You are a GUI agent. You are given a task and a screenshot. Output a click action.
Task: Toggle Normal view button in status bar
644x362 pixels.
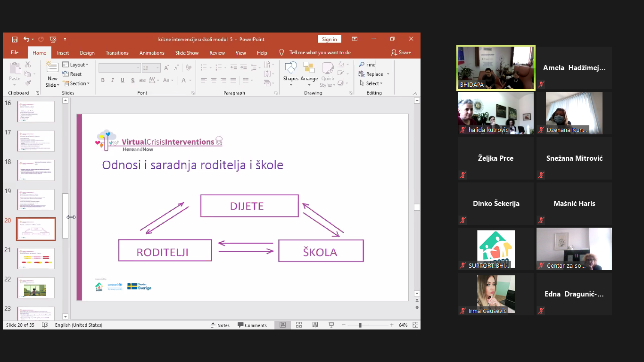click(283, 325)
